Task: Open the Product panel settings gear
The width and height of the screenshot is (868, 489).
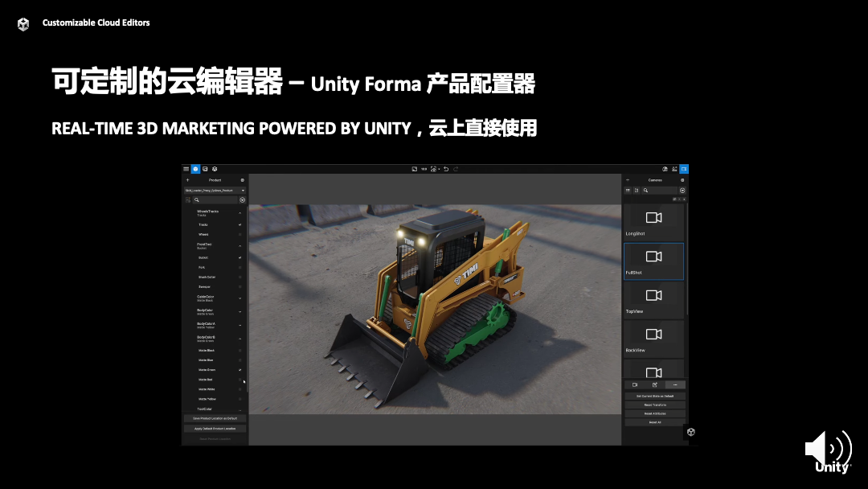Action: point(242,180)
